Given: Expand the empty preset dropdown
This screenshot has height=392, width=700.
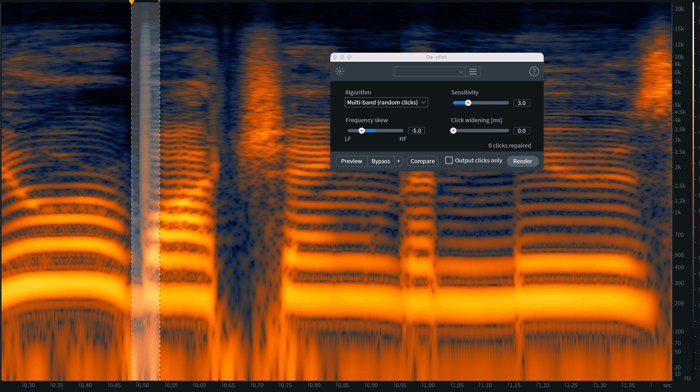Looking at the screenshot, I should click(x=429, y=71).
